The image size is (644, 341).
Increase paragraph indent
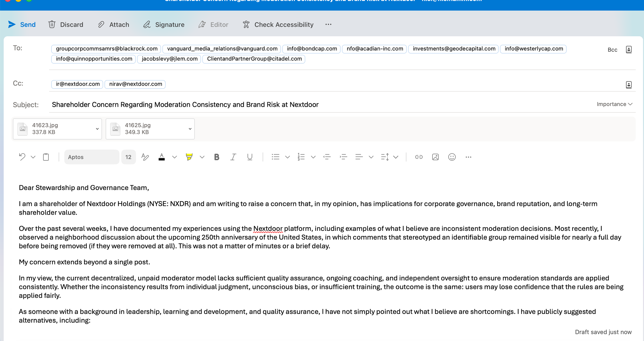pos(343,157)
